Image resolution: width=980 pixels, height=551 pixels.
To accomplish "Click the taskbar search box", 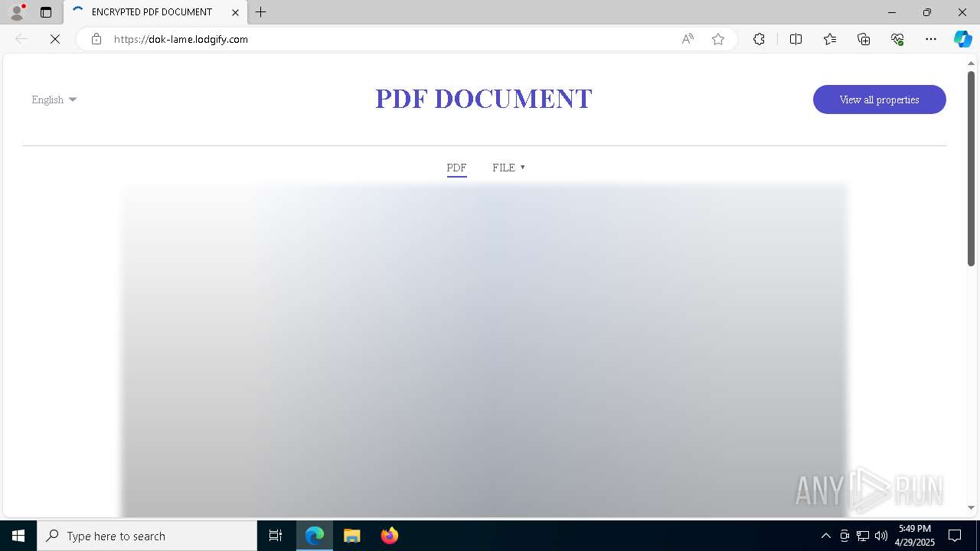I will 147,536.
